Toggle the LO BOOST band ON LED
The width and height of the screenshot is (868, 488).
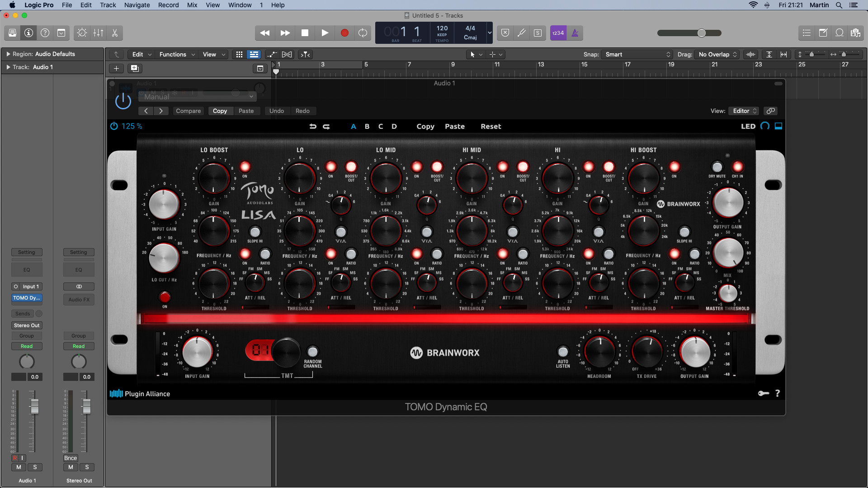pyautogui.click(x=245, y=167)
